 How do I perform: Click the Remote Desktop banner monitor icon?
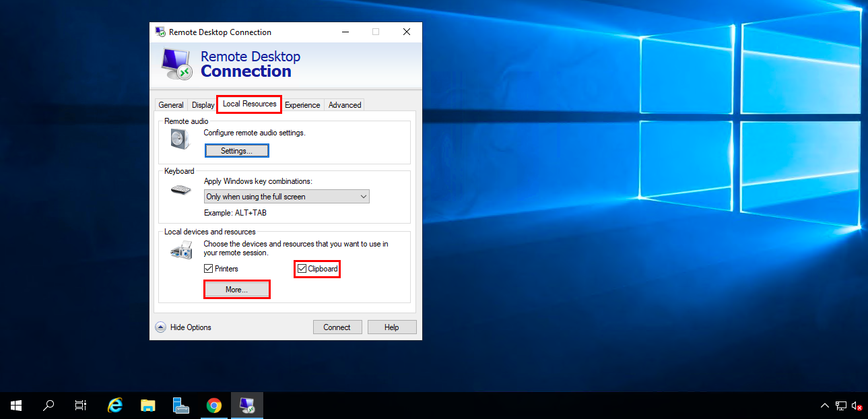coord(177,64)
